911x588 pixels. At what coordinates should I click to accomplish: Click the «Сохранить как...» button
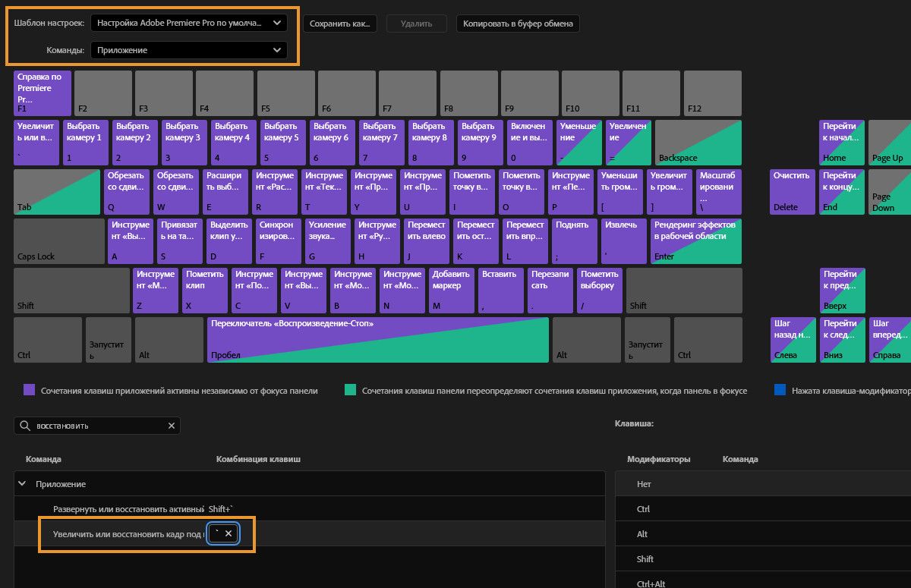(x=342, y=23)
